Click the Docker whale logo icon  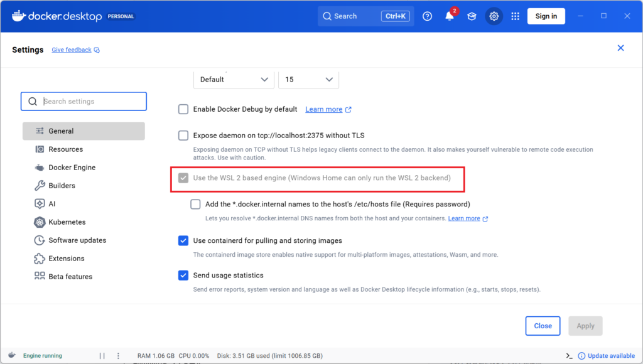(x=19, y=16)
